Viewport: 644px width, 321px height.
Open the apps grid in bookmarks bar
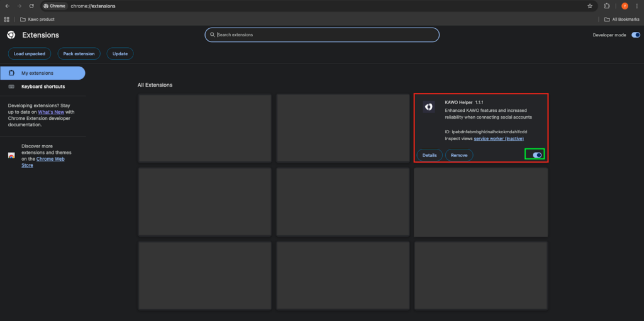click(7, 19)
